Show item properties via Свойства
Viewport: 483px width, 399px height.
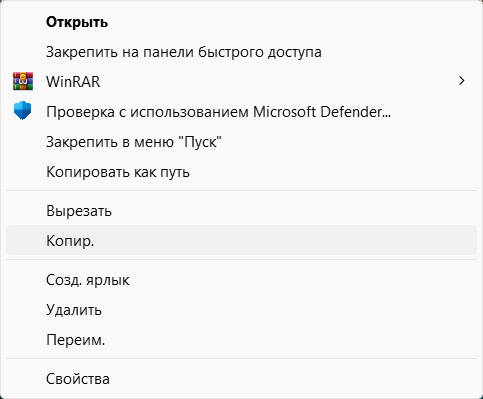pos(241,379)
